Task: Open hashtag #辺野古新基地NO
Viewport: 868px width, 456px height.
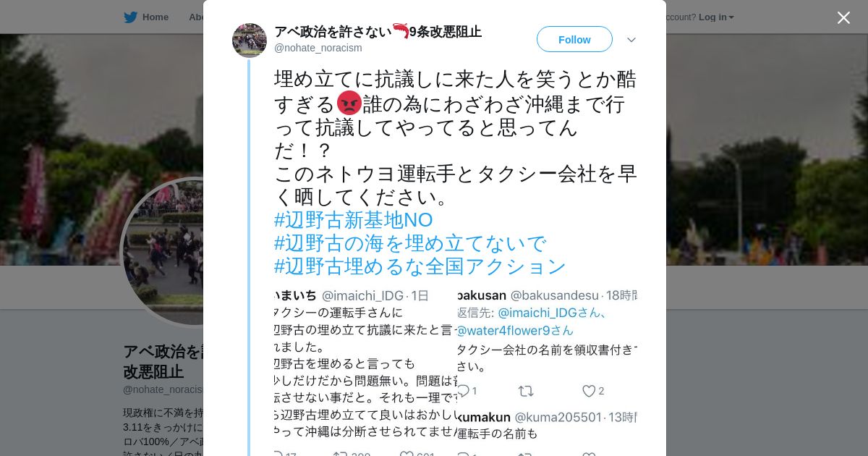Action: point(353,220)
